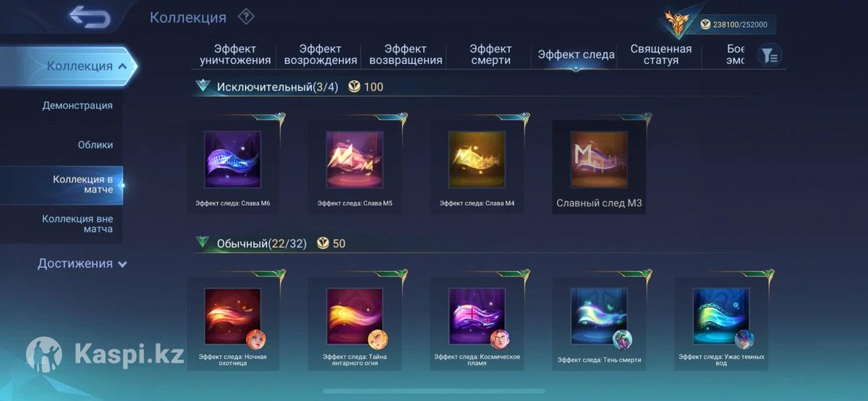The image size is (868, 401).
Task: Collapse the Обычный category header
Action: point(203,242)
